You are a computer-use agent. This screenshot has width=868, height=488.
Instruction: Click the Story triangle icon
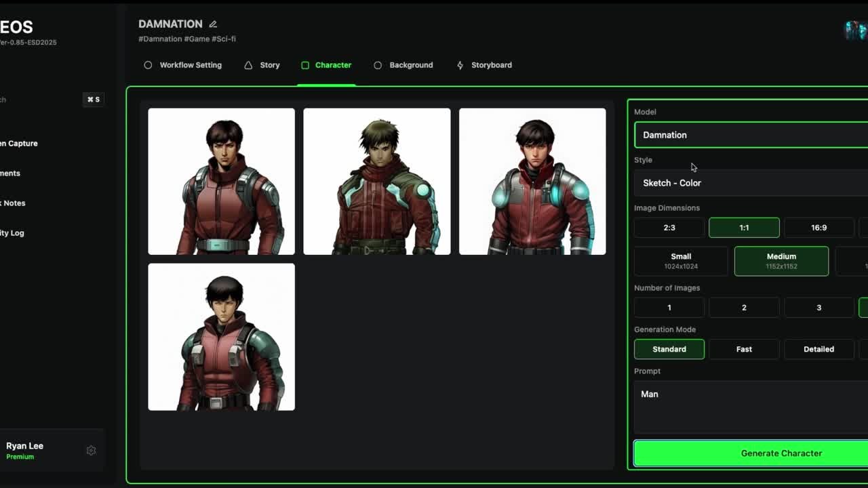[x=248, y=65]
